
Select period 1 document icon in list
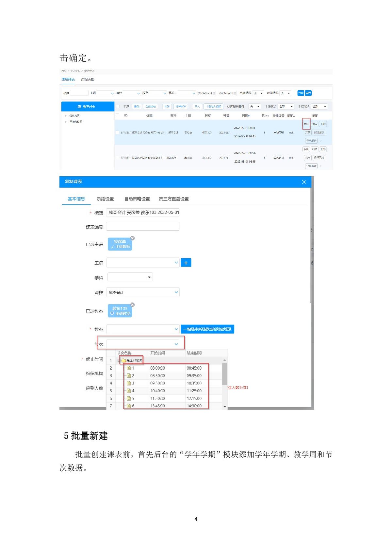[x=129, y=368]
